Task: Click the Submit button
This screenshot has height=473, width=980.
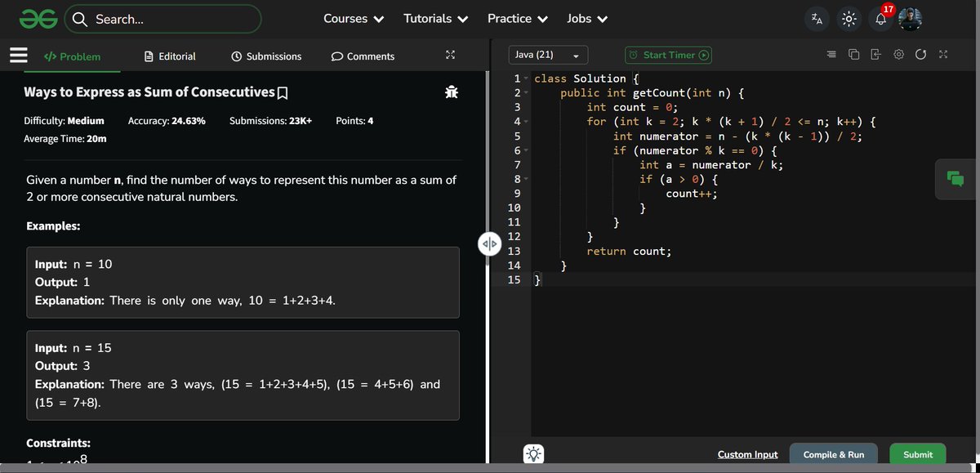Action: coord(918,454)
